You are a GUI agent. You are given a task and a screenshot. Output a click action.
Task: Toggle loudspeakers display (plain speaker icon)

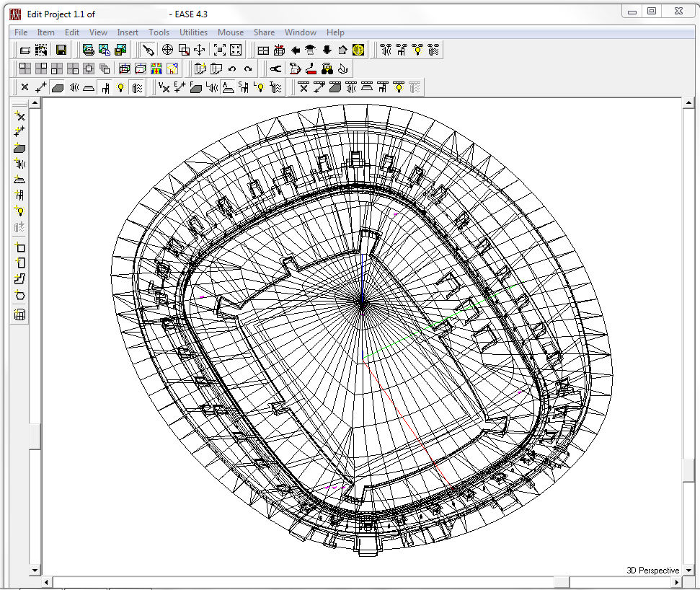[x=74, y=87]
